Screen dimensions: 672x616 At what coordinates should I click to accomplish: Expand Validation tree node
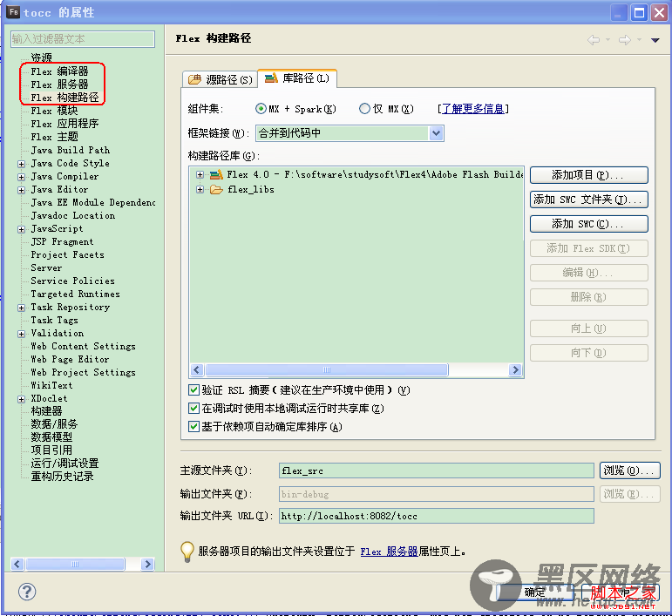[x=21, y=334]
